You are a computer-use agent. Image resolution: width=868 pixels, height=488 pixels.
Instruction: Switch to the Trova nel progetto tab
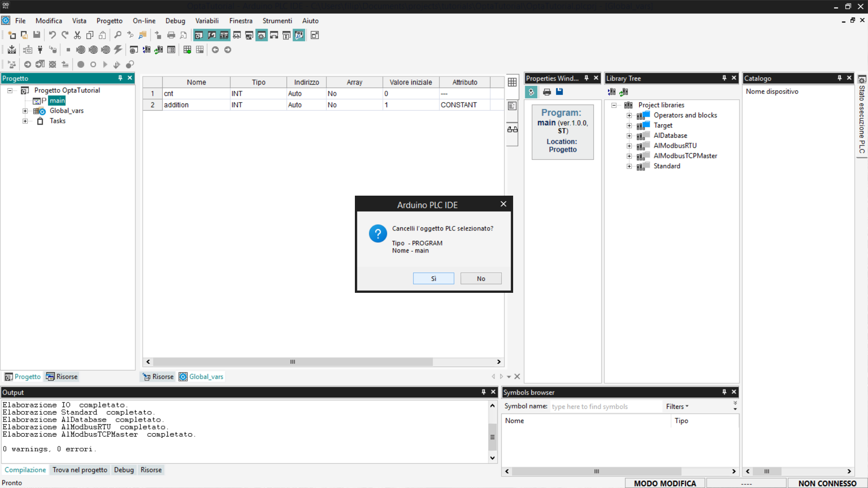coord(80,470)
